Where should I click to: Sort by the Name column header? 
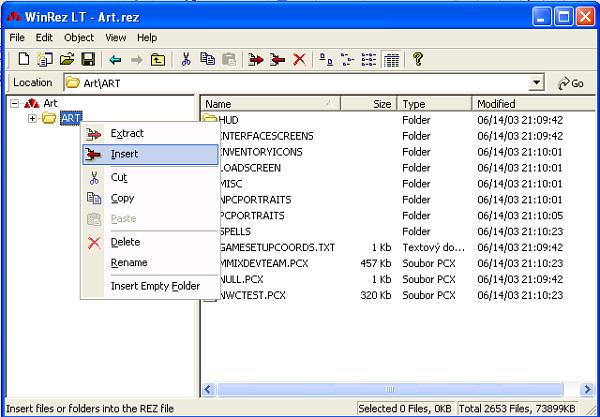click(270, 104)
